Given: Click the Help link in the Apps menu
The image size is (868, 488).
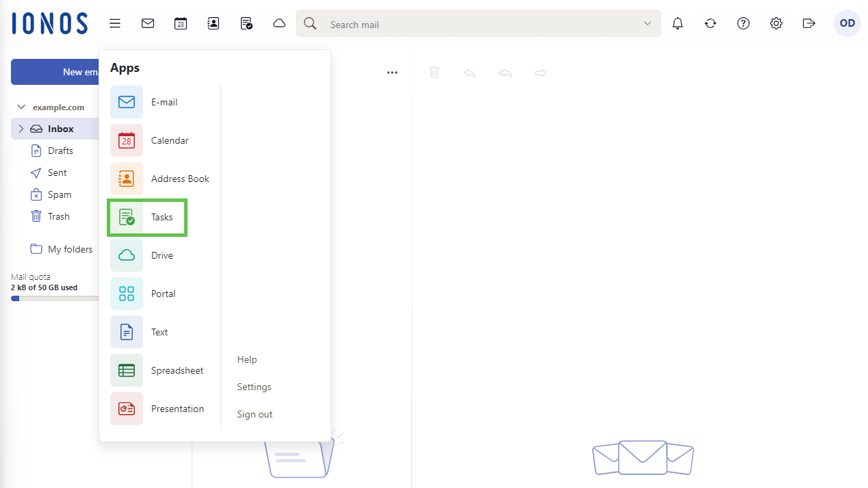Looking at the screenshot, I should pyautogui.click(x=247, y=359).
